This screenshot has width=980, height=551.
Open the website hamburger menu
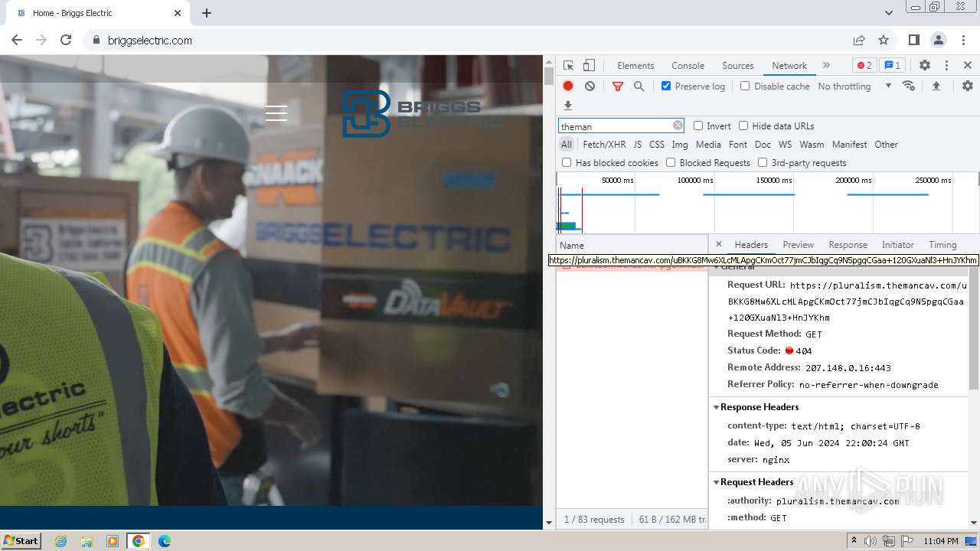[276, 114]
